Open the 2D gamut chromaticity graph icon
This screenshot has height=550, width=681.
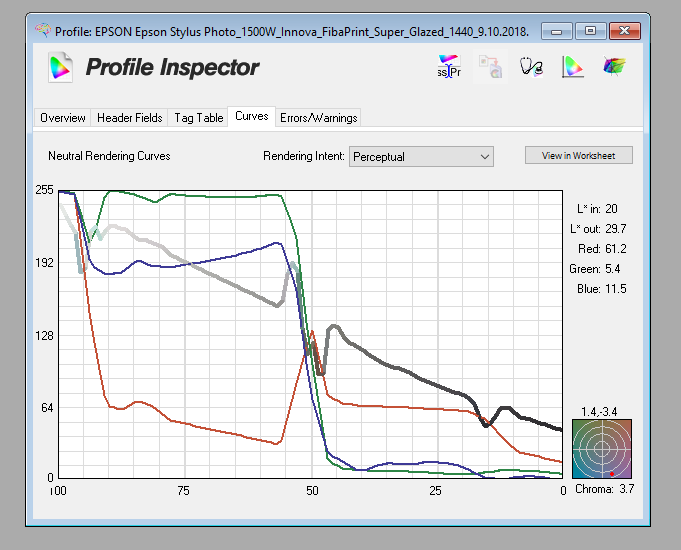572,67
